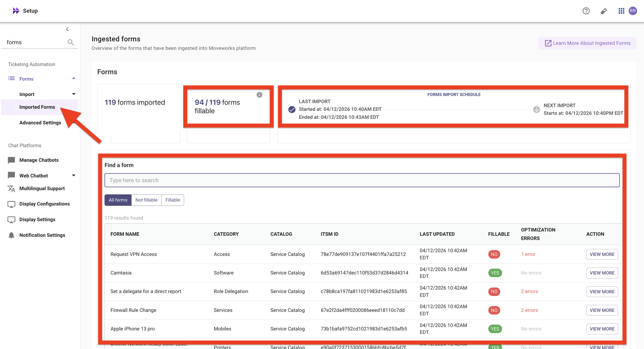Click the 94 / 119 forms fillable text
The width and height of the screenshot is (644, 349).
point(217,107)
